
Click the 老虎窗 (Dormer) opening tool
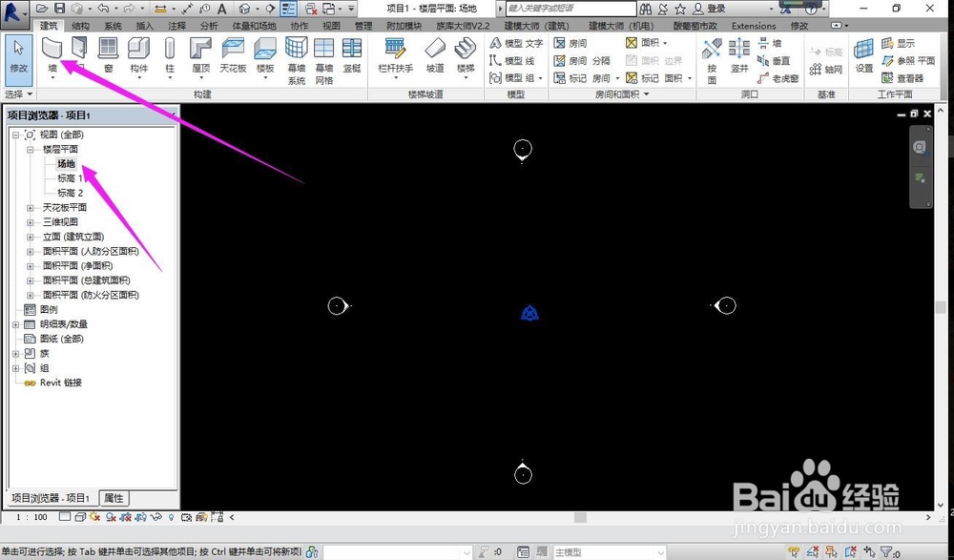[x=780, y=78]
